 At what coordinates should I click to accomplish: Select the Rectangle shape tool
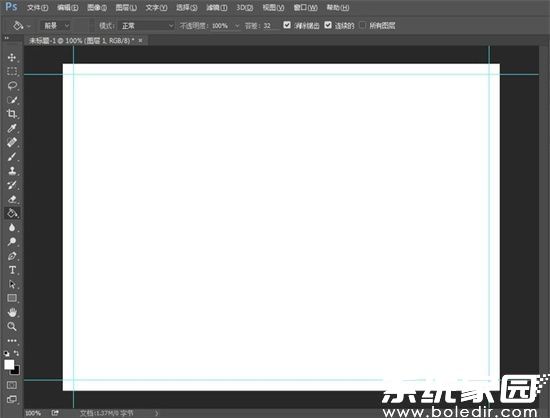tap(12, 298)
